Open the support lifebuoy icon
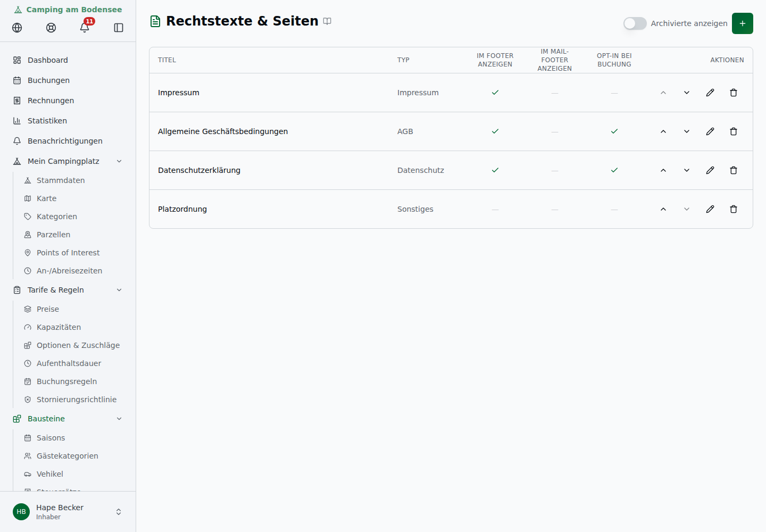Viewport: 766px width, 532px height. pyautogui.click(x=51, y=28)
